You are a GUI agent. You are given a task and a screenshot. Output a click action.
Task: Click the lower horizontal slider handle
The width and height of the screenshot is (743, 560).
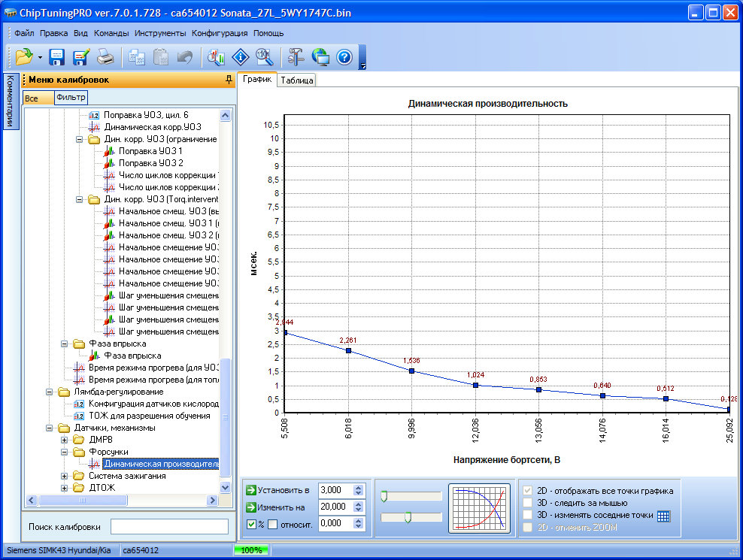pos(407,516)
